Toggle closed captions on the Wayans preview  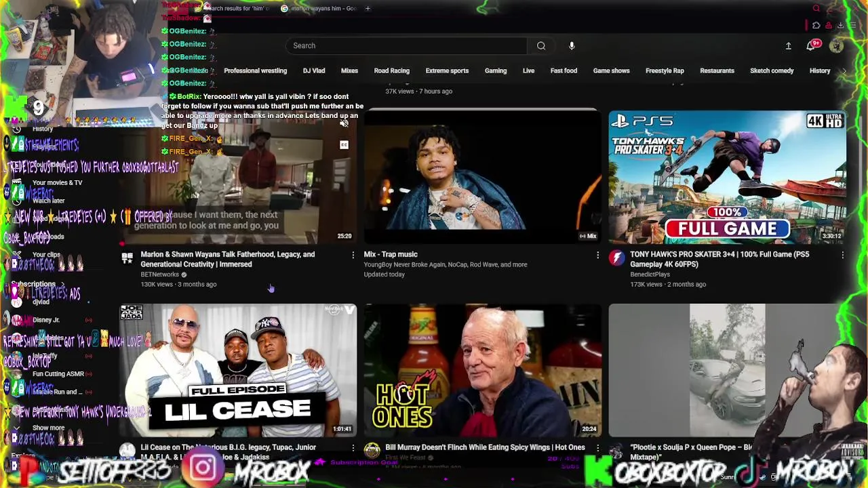coord(344,145)
